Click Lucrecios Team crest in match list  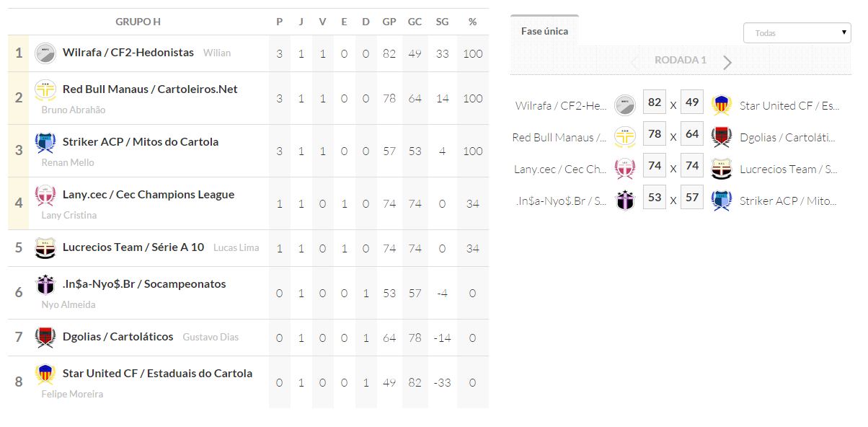coord(722,169)
